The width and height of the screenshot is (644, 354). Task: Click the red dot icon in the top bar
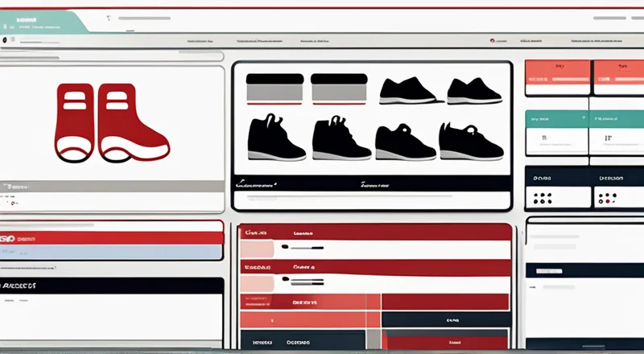pyautogui.click(x=492, y=39)
